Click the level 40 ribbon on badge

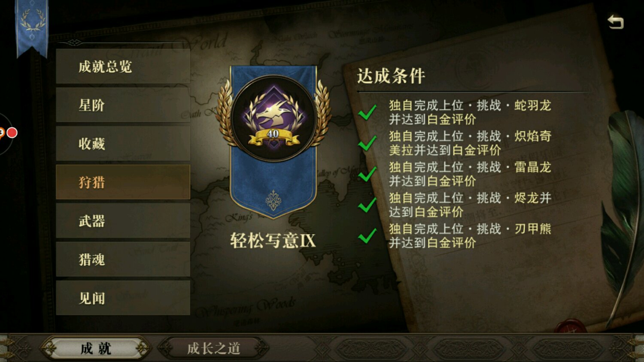[273, 136]
